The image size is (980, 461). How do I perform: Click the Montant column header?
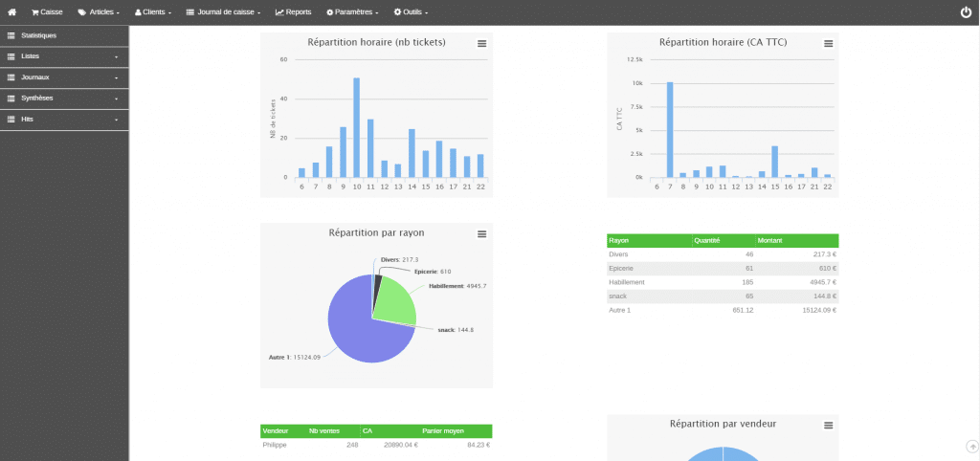[x=797, y=240]
